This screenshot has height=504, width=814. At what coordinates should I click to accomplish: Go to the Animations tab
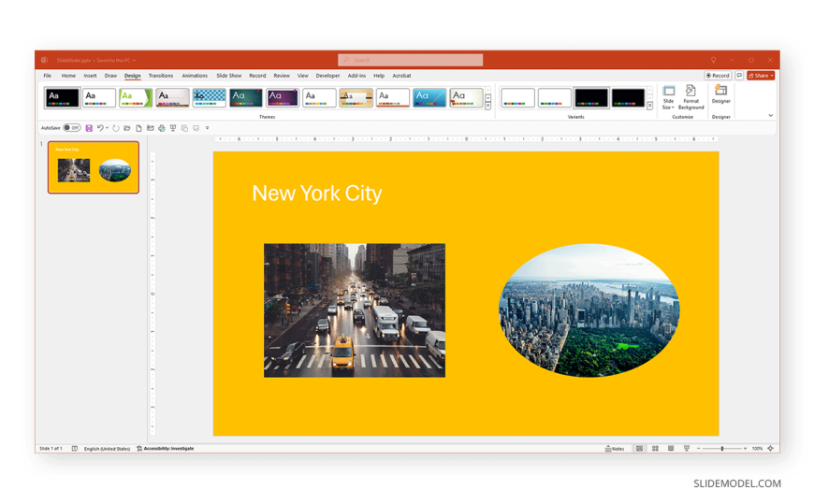click(195, 76)
